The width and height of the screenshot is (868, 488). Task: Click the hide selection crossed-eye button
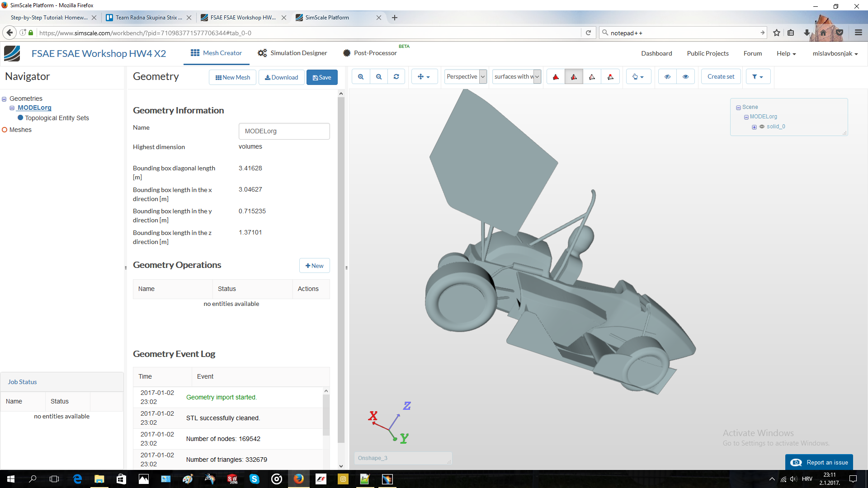(x=667, y=77)
